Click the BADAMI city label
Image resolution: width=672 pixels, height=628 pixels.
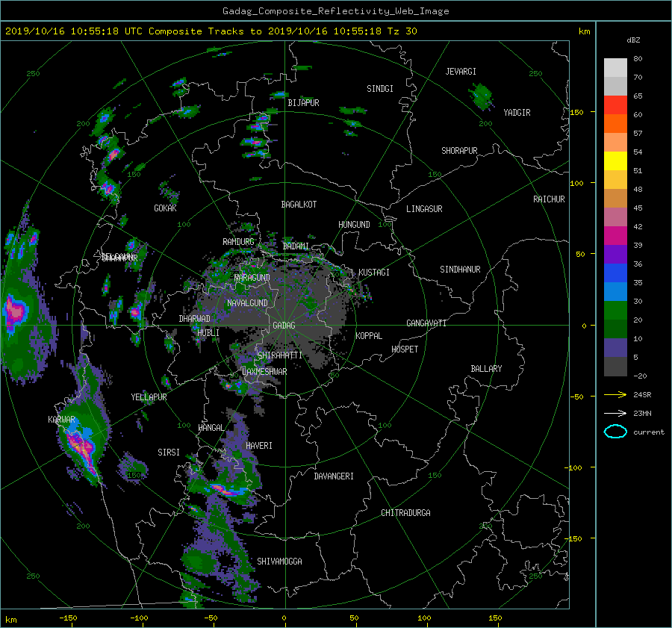pos(296,246)
